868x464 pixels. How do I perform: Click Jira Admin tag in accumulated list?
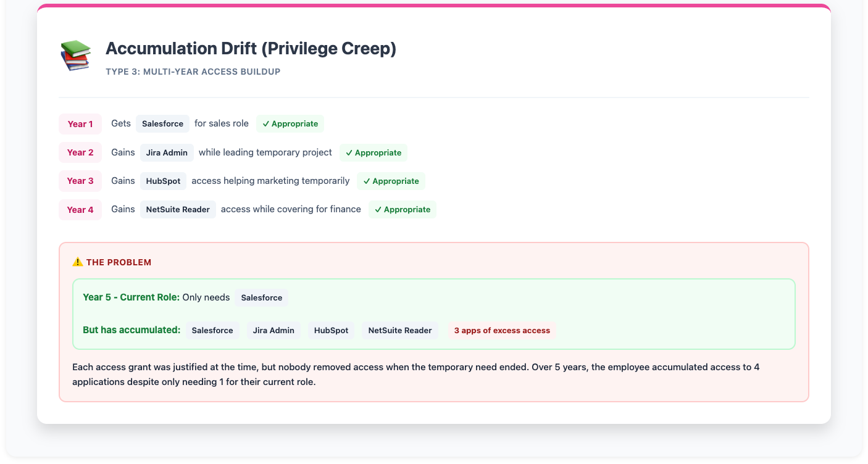pyautogui.click(x=273, y=330)
